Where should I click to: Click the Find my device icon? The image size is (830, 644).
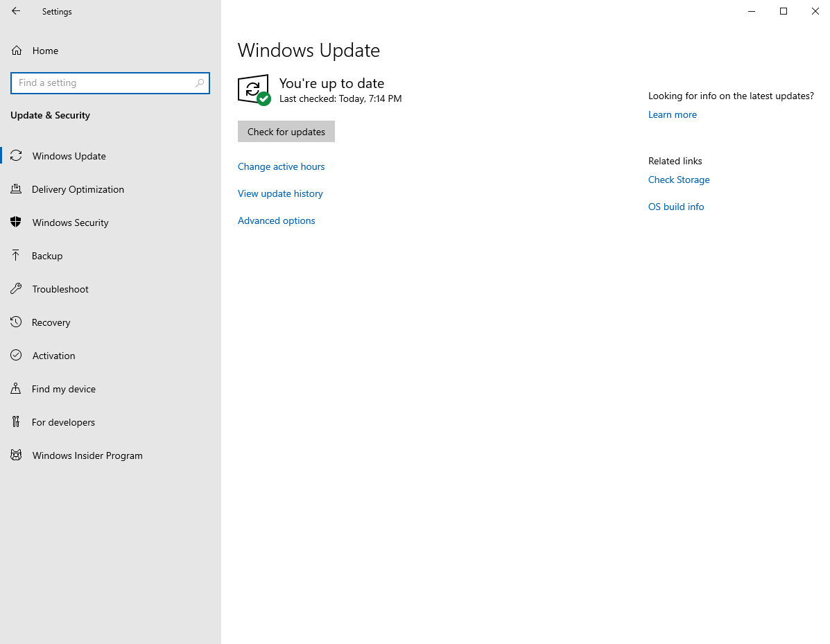coord(16,388)
